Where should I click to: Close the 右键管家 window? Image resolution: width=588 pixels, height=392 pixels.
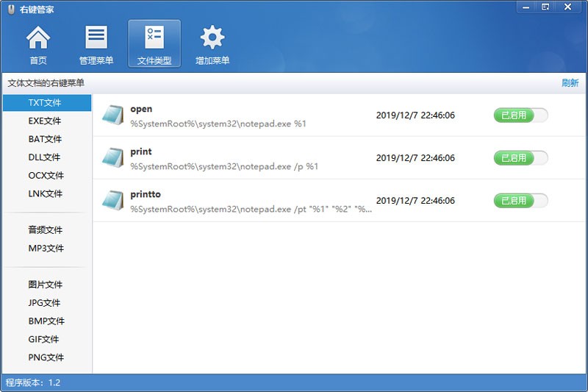[x=567, y=7]
